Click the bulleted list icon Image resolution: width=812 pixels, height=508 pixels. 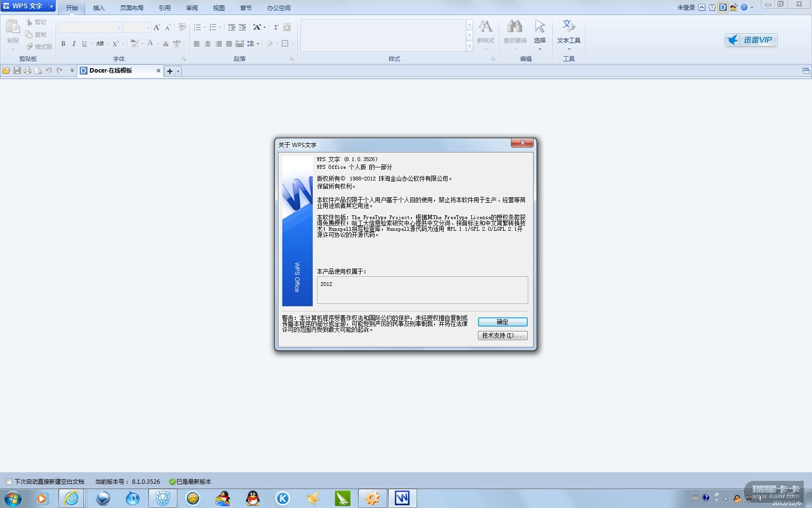(197, 28)
